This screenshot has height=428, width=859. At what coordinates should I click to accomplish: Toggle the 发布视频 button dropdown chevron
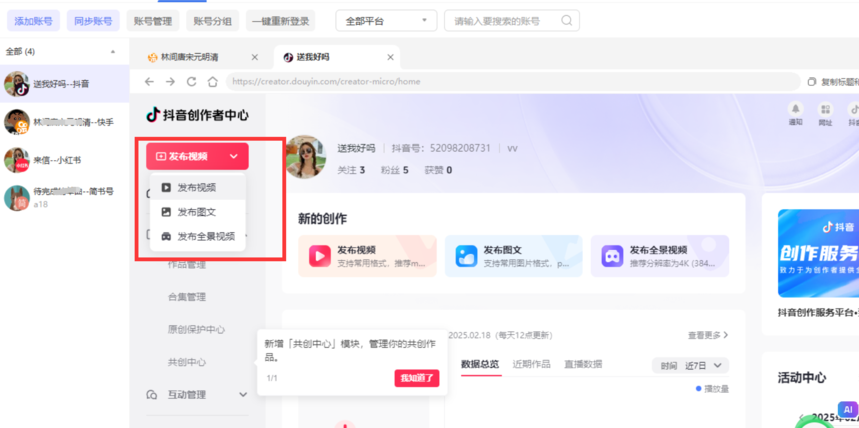234,156
